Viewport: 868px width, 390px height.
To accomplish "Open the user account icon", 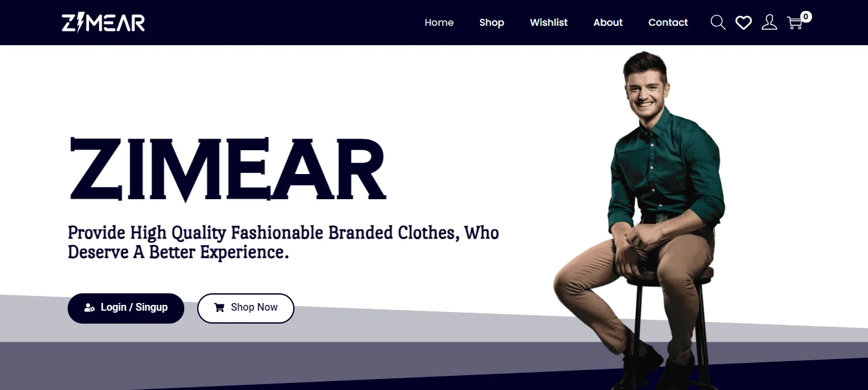I will click(x=769, y=23).
